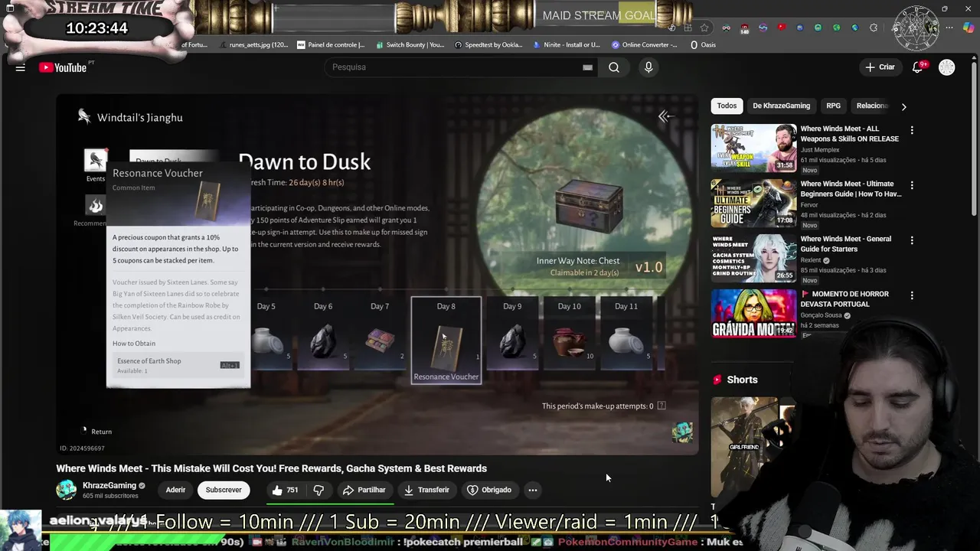The width and height of the screenshot is (980, 551).
Task: Open the Online Converter bookmark
Action: (644, 45)
